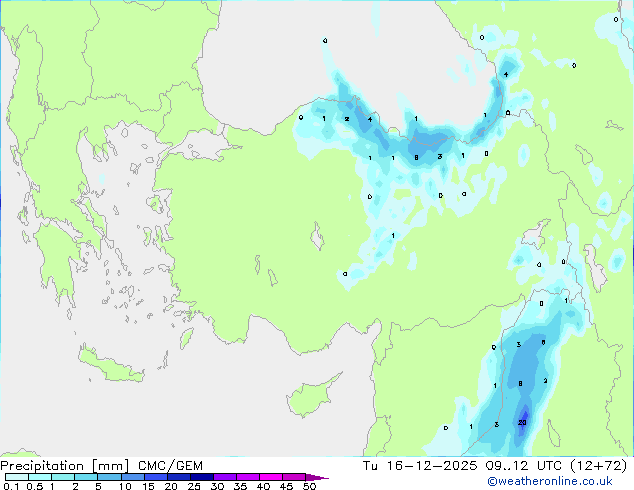Click legend swatch between 40 and 45
Image resolution: width=634 pixels, height=490 pixels.
(x=271, y=477)
